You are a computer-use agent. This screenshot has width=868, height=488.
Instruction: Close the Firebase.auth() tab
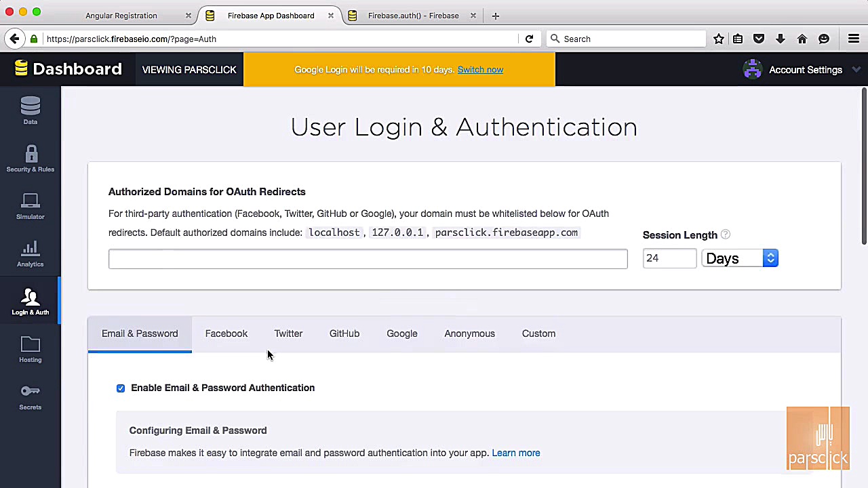473,16
